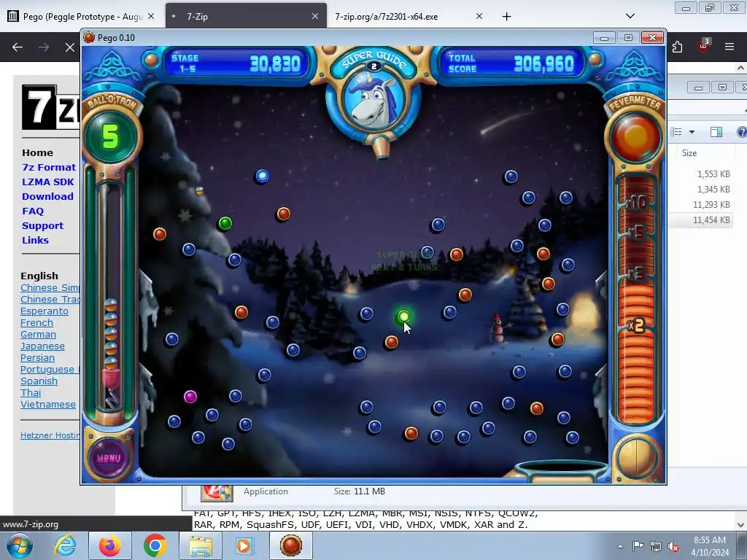This screenshot has width=747, height=560.
Task: Open the view options dropdown arrow in Explorer
Action: [692, 132]
